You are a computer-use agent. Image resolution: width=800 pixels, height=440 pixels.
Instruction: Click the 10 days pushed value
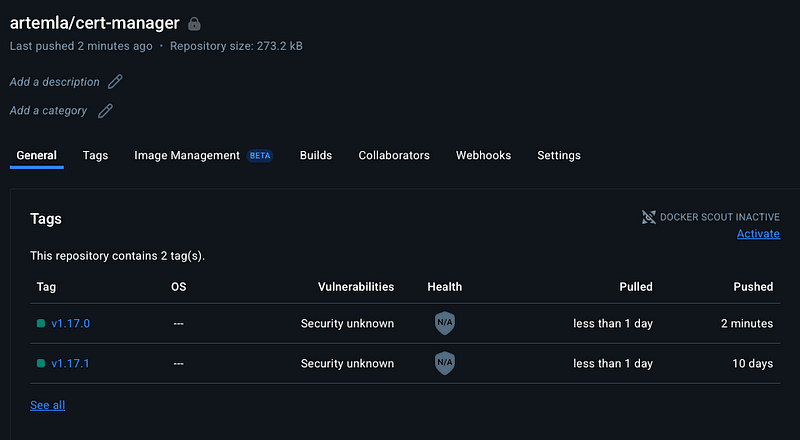pos(753,363)
